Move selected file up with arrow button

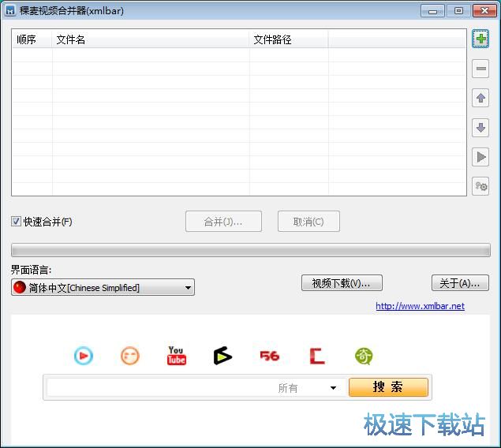coord(480,98)
